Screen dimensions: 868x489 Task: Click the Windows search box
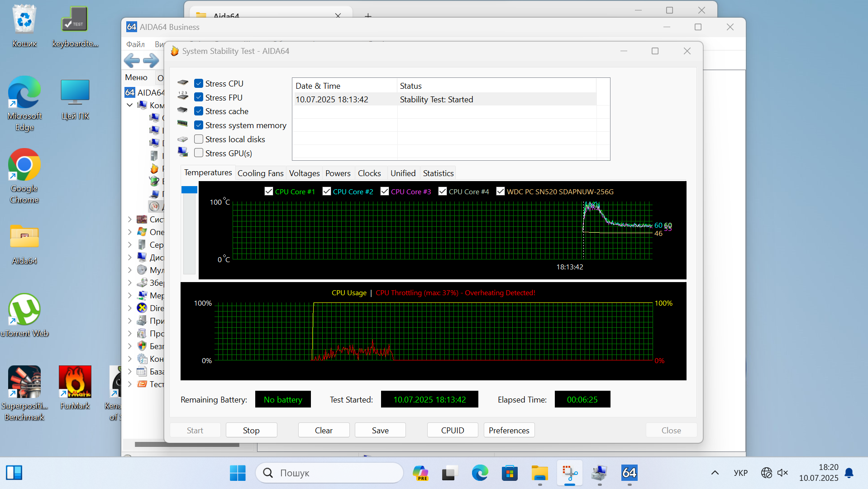point(329,473)
